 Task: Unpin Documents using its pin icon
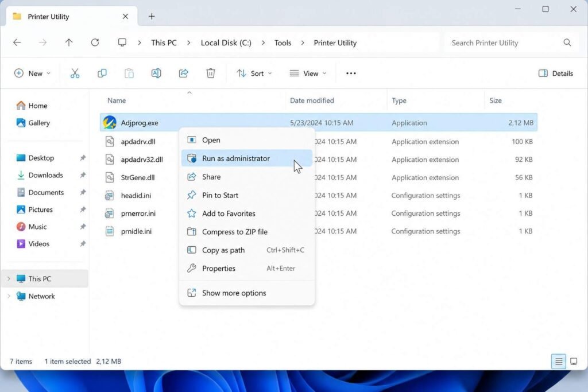[x=83, y=192]
